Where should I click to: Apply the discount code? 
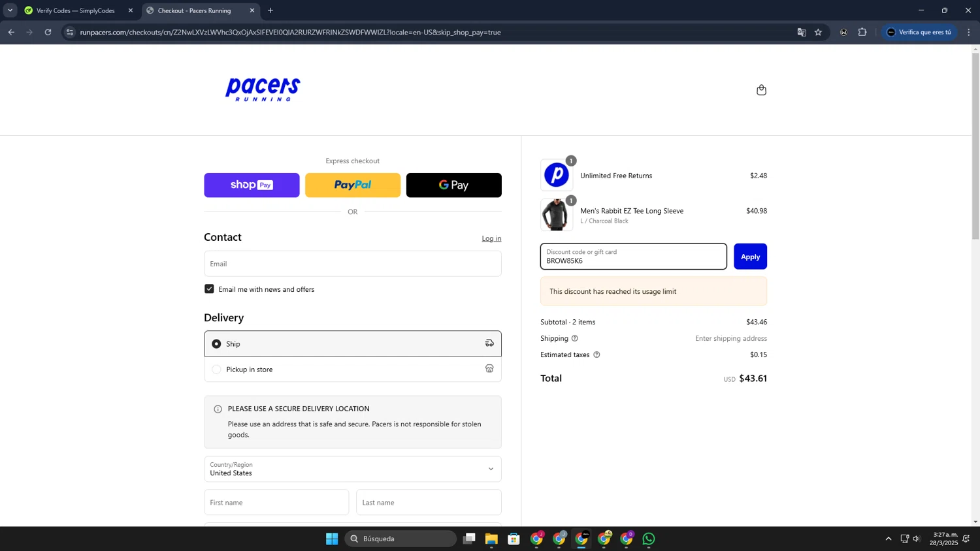pyautogui.click(x=750, y=257)
